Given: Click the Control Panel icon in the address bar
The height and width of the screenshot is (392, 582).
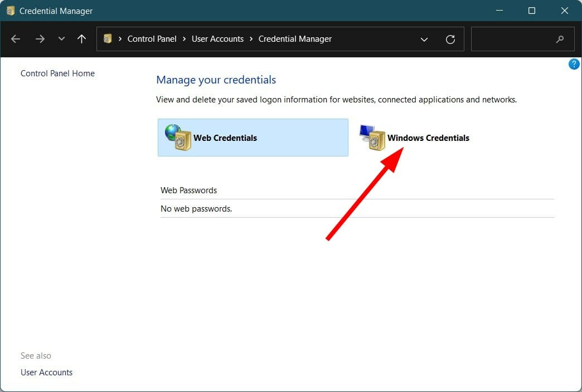Looking at the screenshot, I should (x=108, y=38).
